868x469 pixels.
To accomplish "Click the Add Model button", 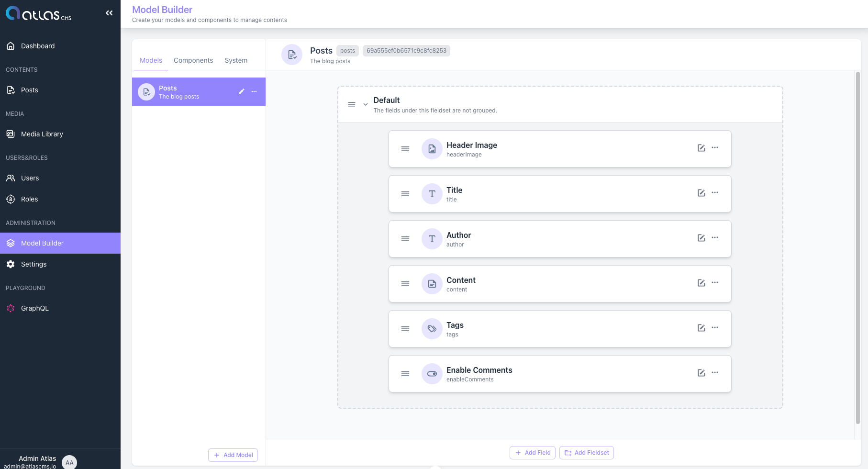I will coord(233,455).
